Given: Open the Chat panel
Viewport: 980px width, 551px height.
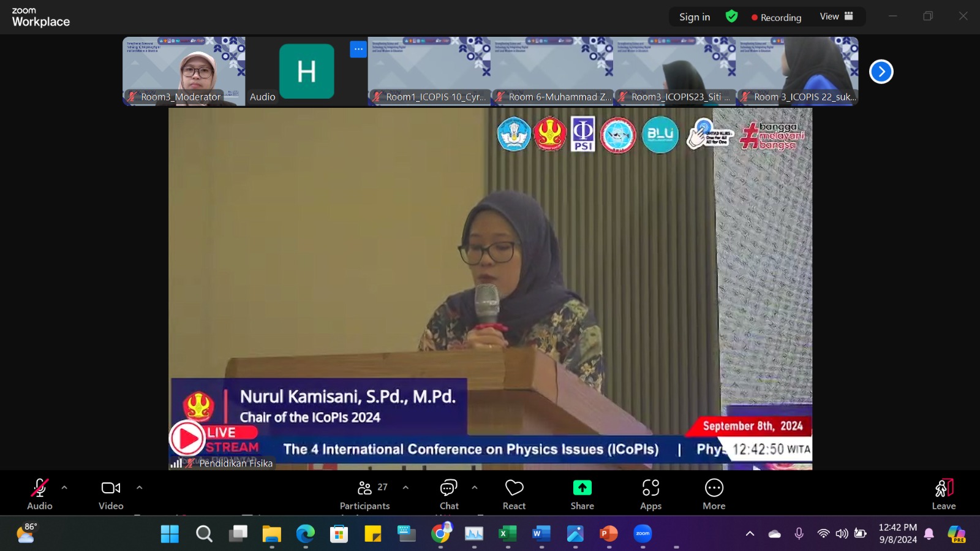Looking at the screenshot, I should [x=449, y=494].
